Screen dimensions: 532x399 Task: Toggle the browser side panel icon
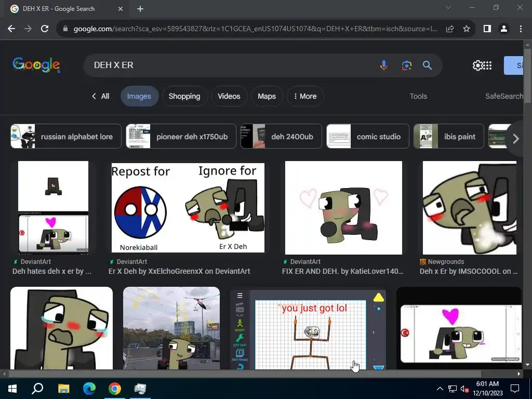coord(487,29)
